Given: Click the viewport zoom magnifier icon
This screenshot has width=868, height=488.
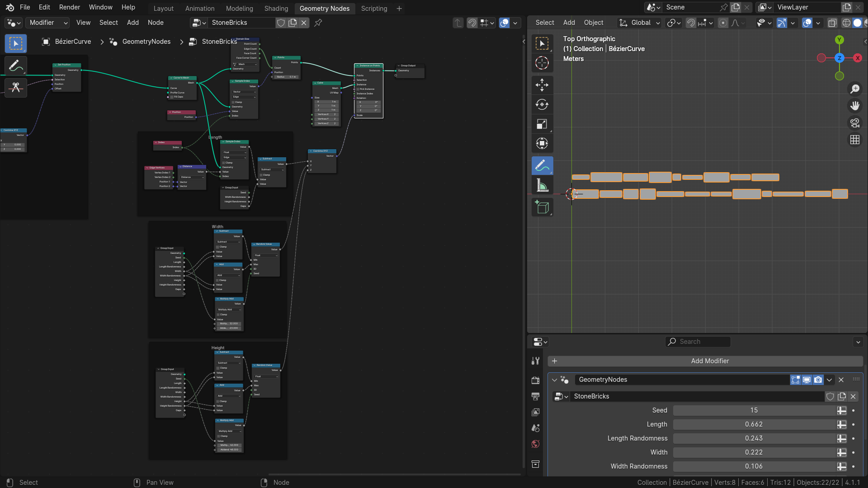Looking at the screenshot, I should pos(854,89).
